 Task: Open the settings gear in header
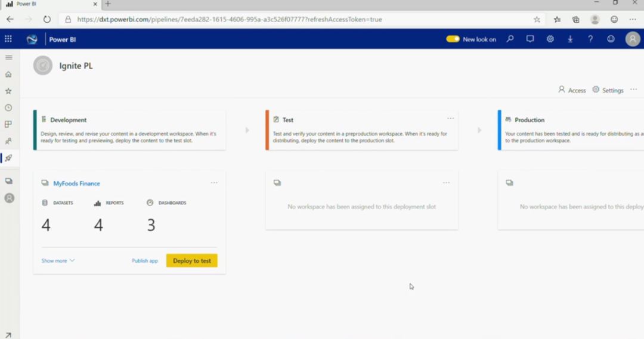(550, 39)
